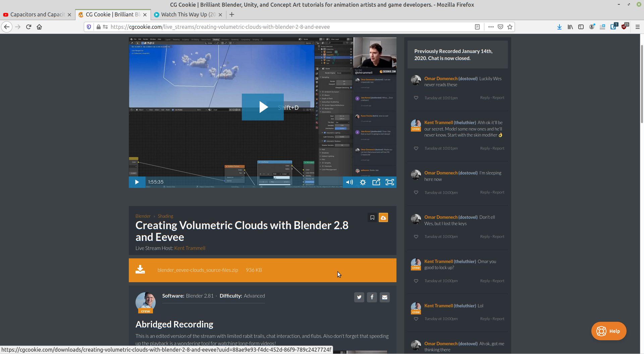The image size is (644, 354).
Task: Share via email icon
Action: [385, 297]
